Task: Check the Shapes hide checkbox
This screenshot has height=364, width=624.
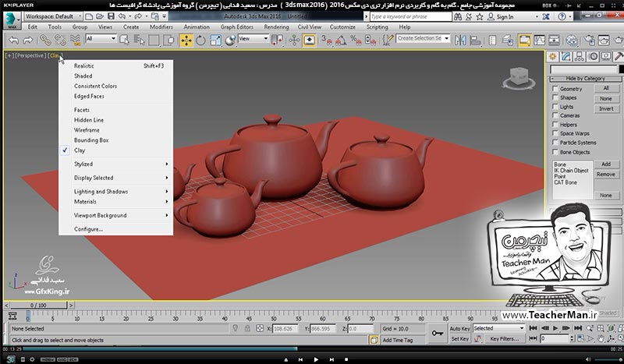Action: click(555, 97)
